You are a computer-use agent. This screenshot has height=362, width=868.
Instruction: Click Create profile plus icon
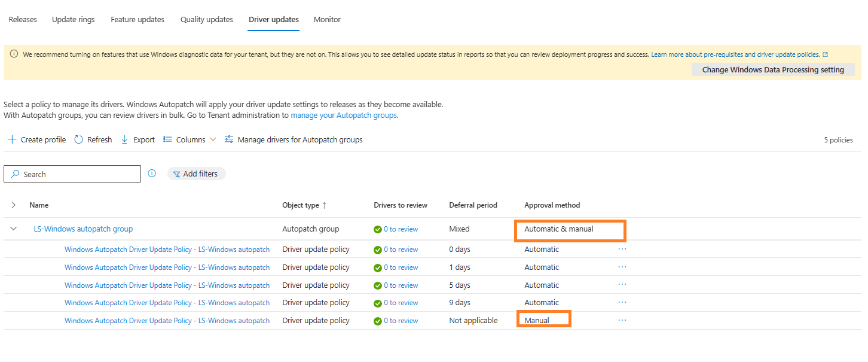(x=12, y=139)
